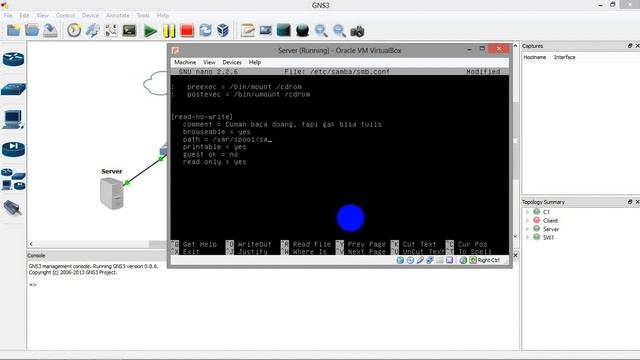Take a screenshot with the camera icon
This screenshot has height=360, width=640.
click(x=357, y=31)
